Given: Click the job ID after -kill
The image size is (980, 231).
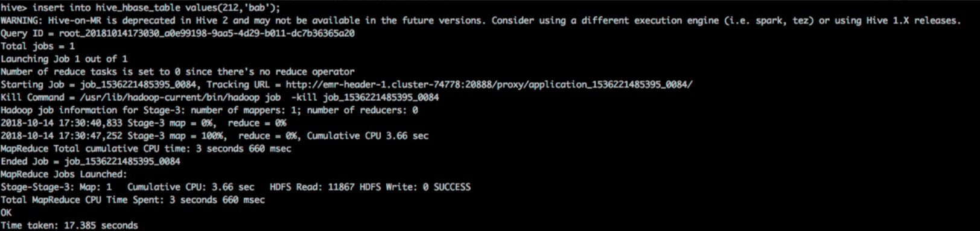Looking at the screenshot, I should (381, 97).
